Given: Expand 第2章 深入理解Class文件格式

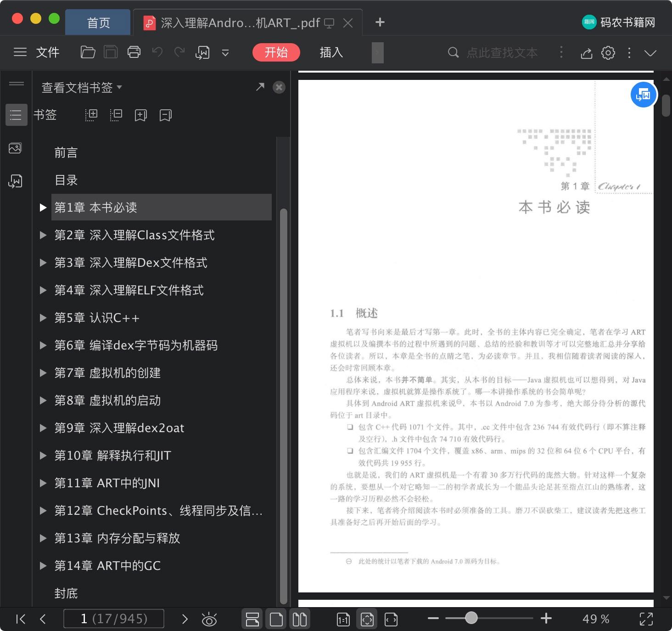Looking at the screenshot, I should click(x=43, y=235).
